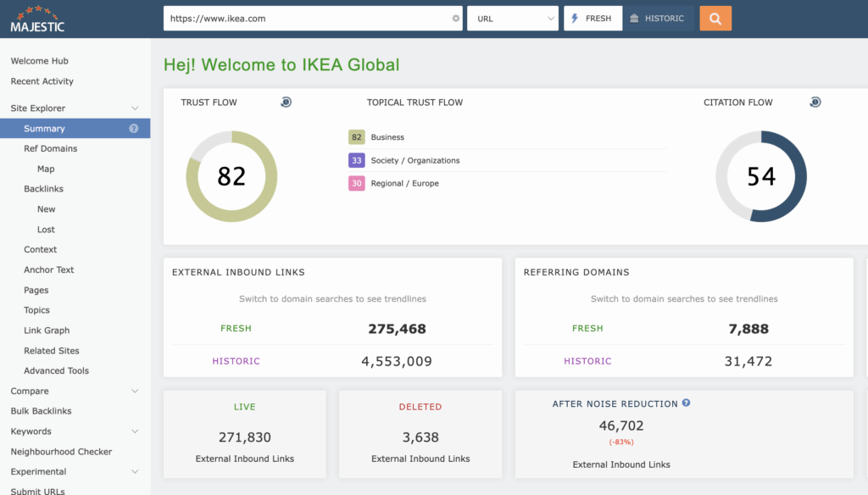Go to the Anchor Text page
Screen dimensions: 868x495
(x=48, y=270)
